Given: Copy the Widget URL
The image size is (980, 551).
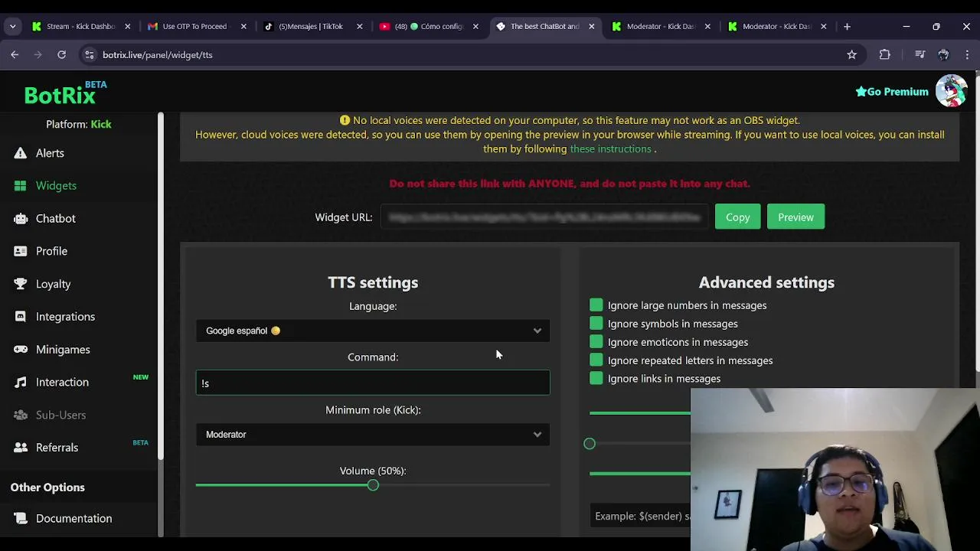Looking at the screenshot, I should coord(738,217).
